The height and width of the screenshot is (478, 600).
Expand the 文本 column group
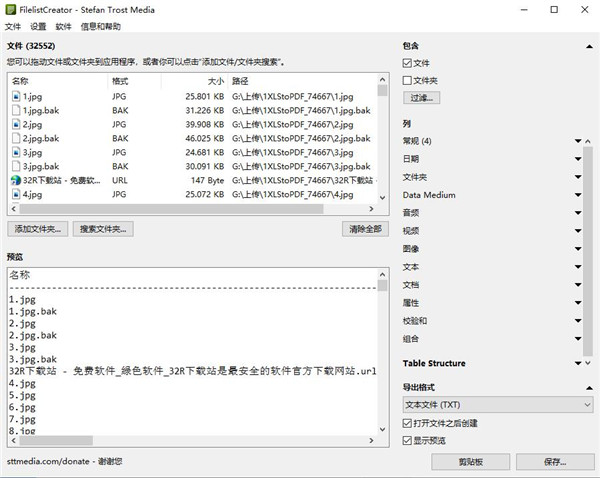coord(578,266)
